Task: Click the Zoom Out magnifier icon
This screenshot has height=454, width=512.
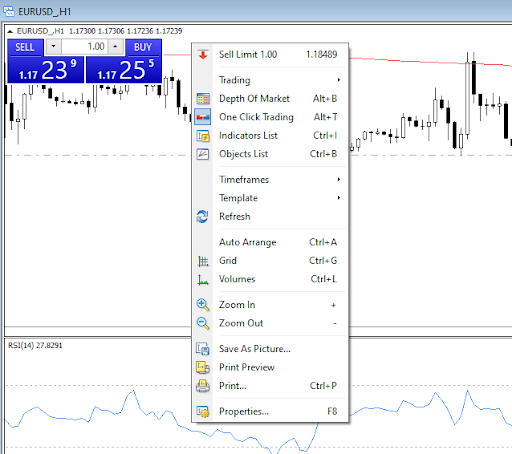Action: tap(203, 323)
